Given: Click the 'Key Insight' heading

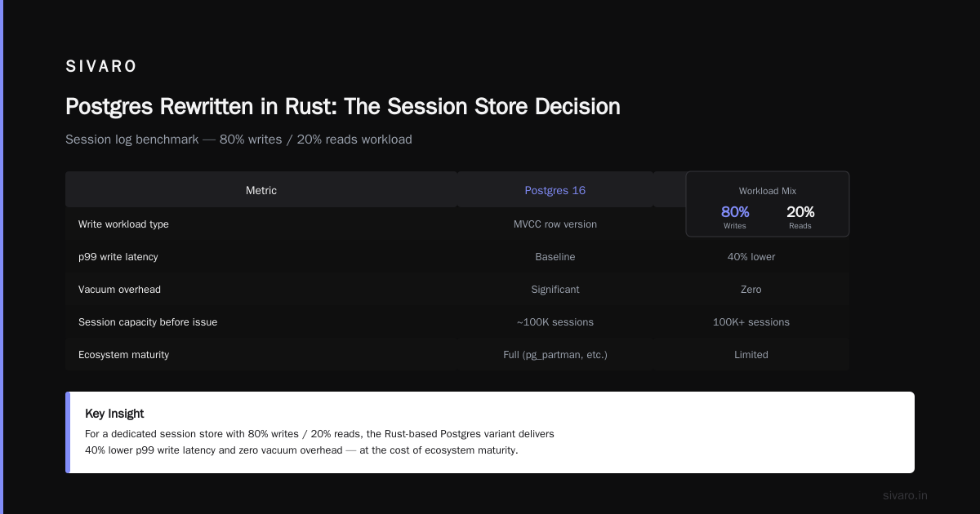Looking at the screenshot, I should pyautogui.click(x=114, y=414).
